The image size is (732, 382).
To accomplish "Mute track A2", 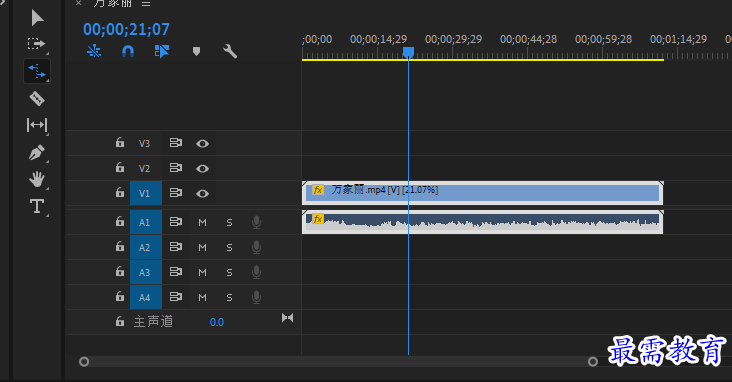I will click(202, 248).
